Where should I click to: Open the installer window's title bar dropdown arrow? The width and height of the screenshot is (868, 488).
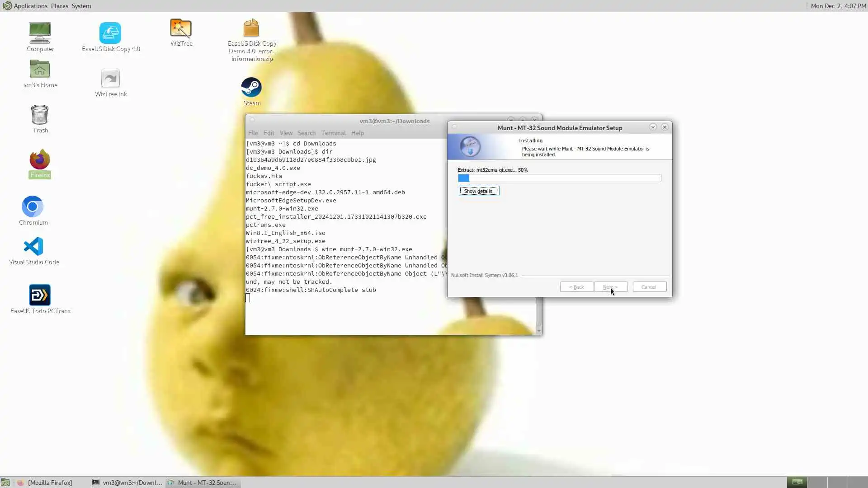(x=653, y=127)
